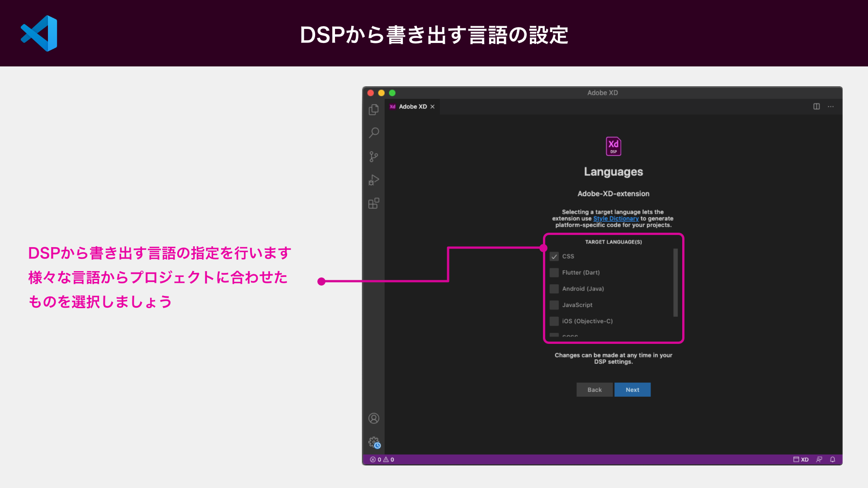This screenshot has width=868, height=488.
Task: Click the Adobe-XD-extension text
Action: click(x=613, y=194)
